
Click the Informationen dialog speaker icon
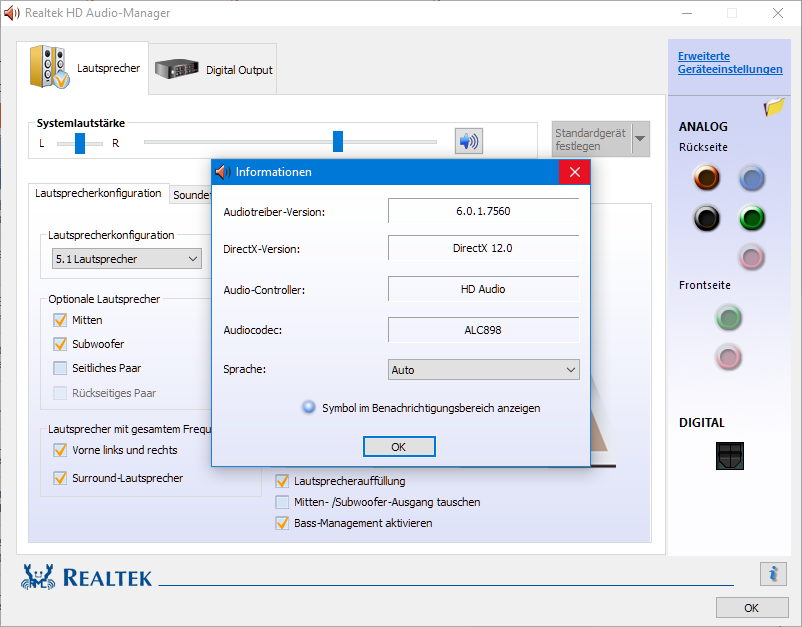coord(223,172)
